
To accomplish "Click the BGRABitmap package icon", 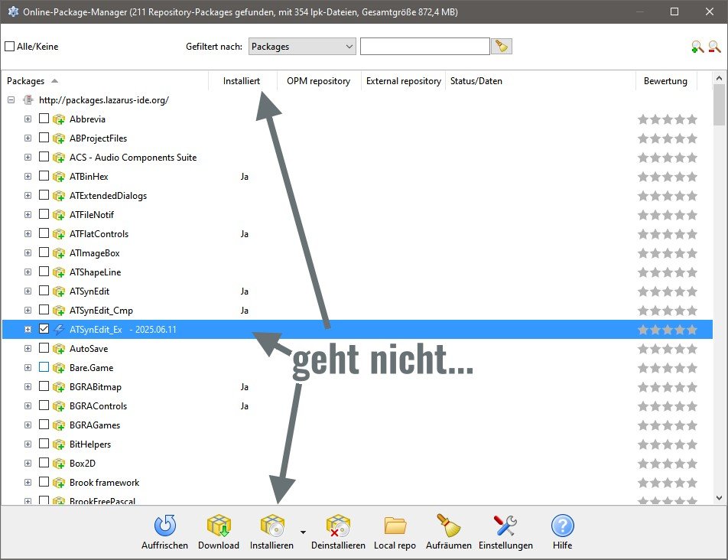I will point(59,387).
